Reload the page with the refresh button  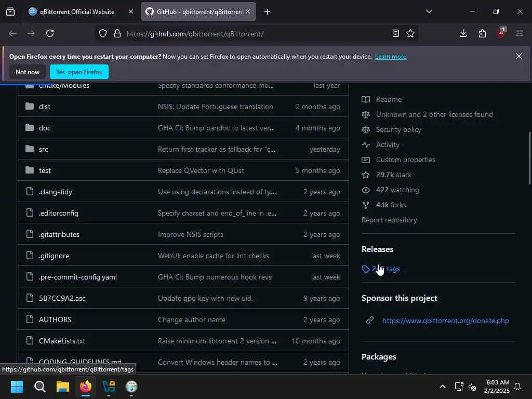pyautogui.click(x=50, y=33)
